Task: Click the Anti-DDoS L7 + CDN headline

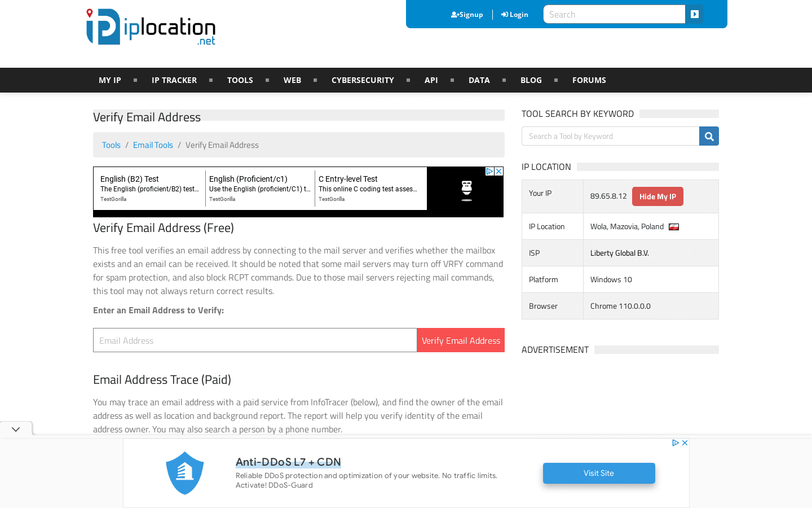Action: (288, 462)
